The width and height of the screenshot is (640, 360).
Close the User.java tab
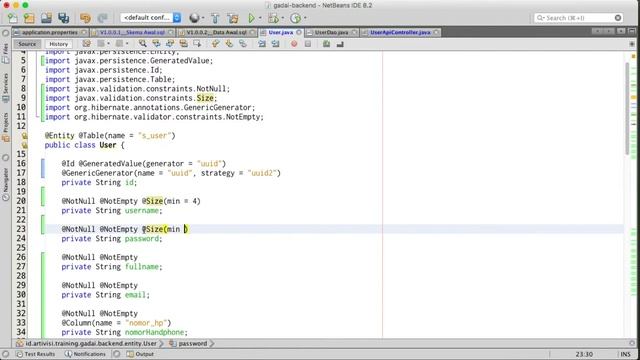coord(299,32)
